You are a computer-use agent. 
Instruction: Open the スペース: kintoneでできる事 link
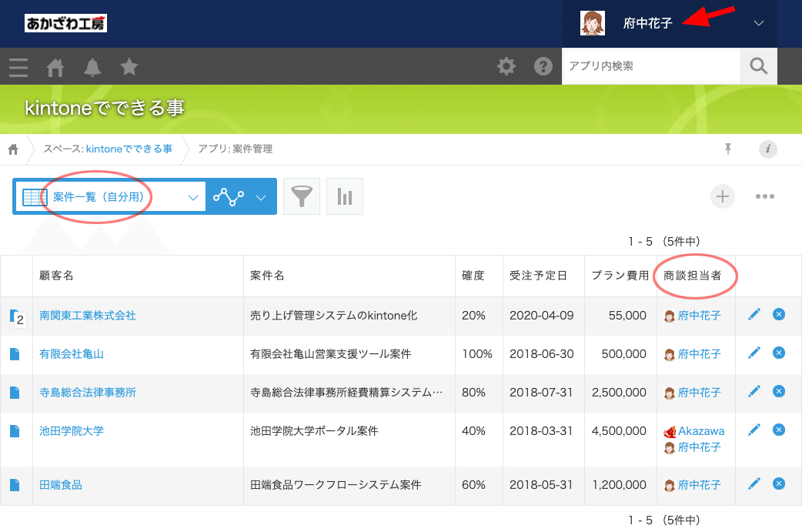click(106, 150)
